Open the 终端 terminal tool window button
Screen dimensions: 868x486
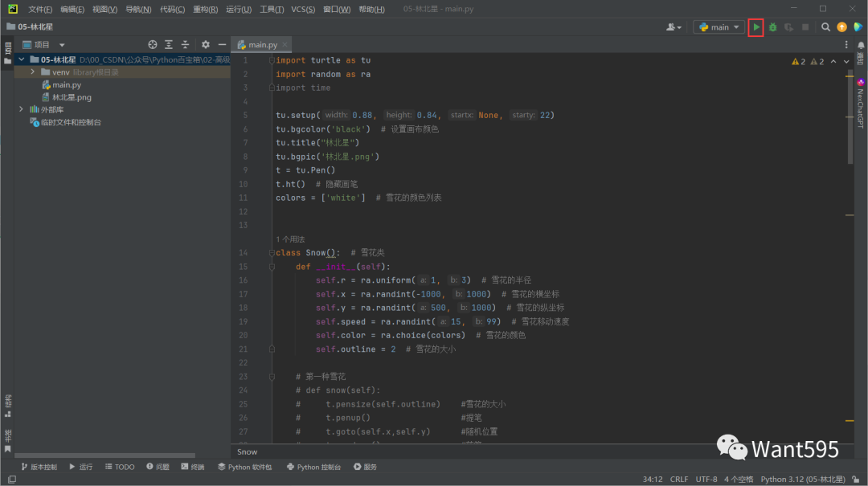pyautogui.click(x=193, y=467)
